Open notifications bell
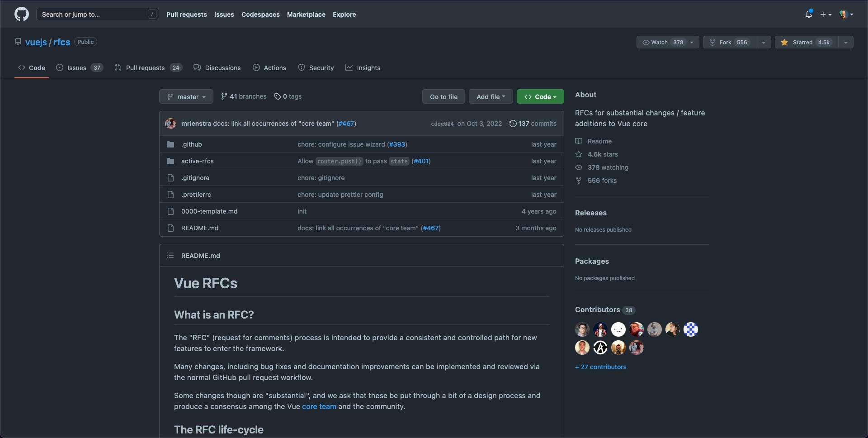868x438 pixels. pyautogui.click(x=809, y=14)
